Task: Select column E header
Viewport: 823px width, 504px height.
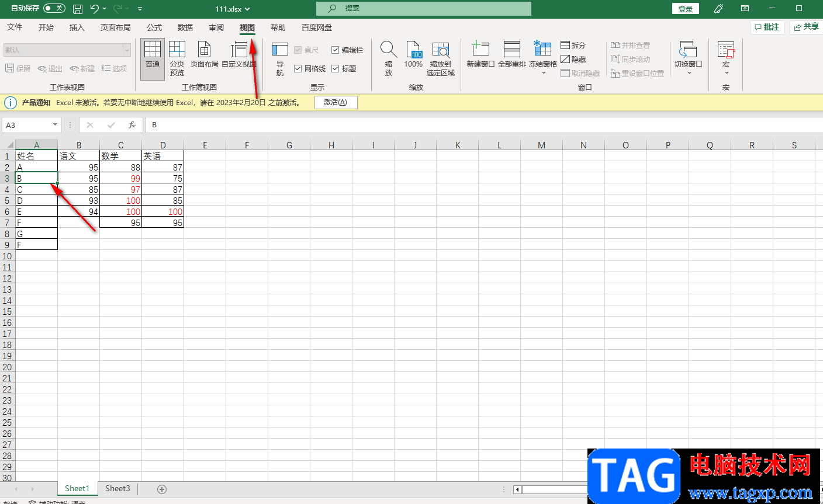Action: 205,145
